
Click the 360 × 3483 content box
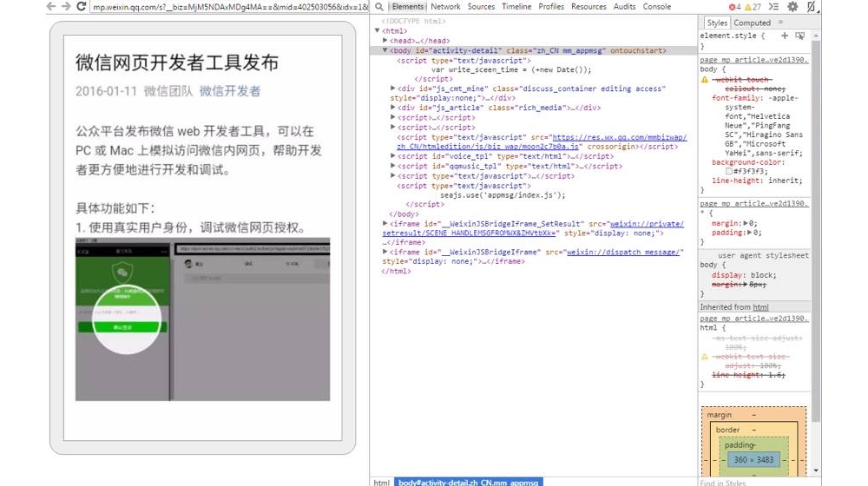[753, 459]
